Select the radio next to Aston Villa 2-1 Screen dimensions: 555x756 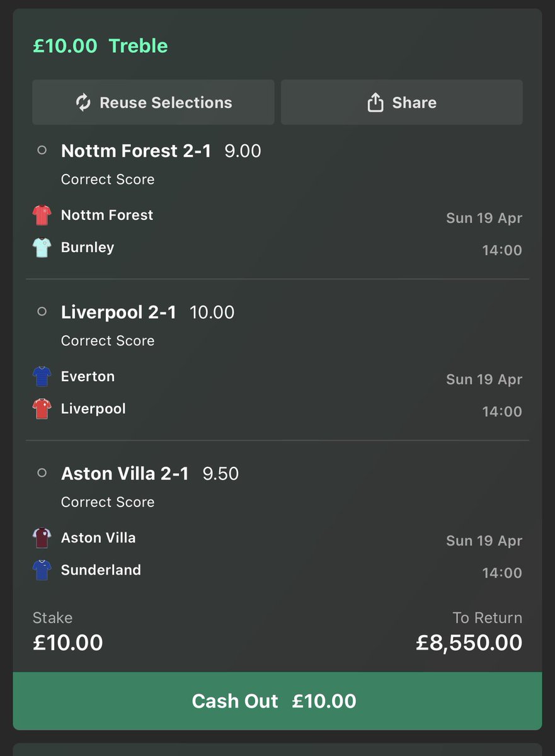tap(42, 473)
